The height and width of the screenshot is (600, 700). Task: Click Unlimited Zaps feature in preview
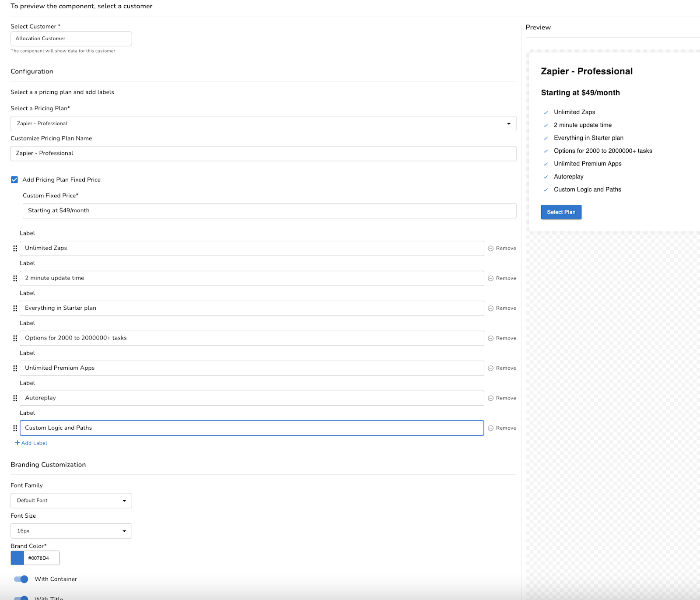574,112
